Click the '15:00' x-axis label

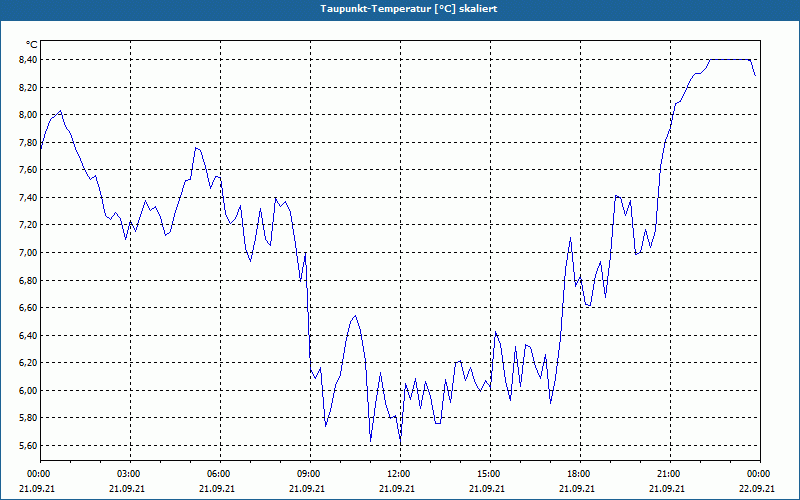pyautogui.click(x=490, y=473)
